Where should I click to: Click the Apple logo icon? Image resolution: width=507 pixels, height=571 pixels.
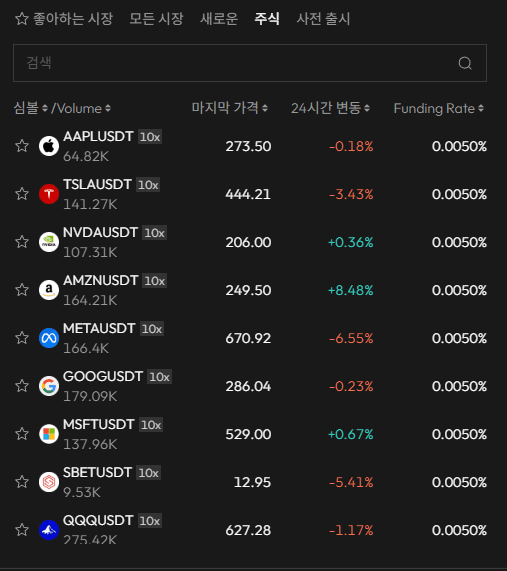pos(49,146)
